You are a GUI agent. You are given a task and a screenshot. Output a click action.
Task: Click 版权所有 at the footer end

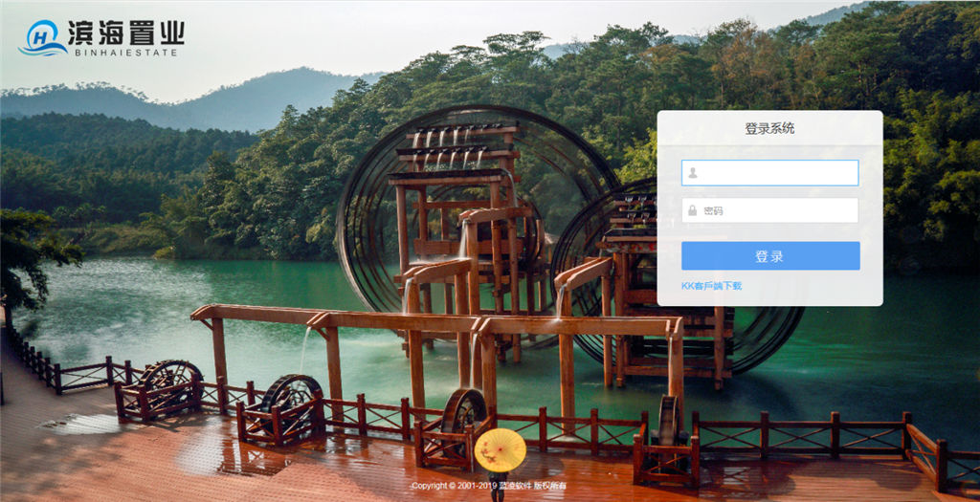coord(550,487)
